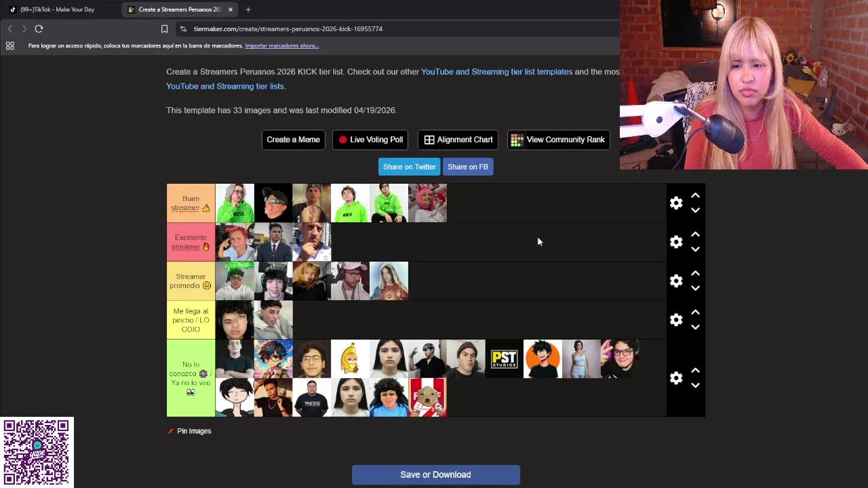Image resolution: width=868 pixels, height=488 pixels.
Task: Move Excelente streamer row down with arrow
Action: tap(695, 249)
